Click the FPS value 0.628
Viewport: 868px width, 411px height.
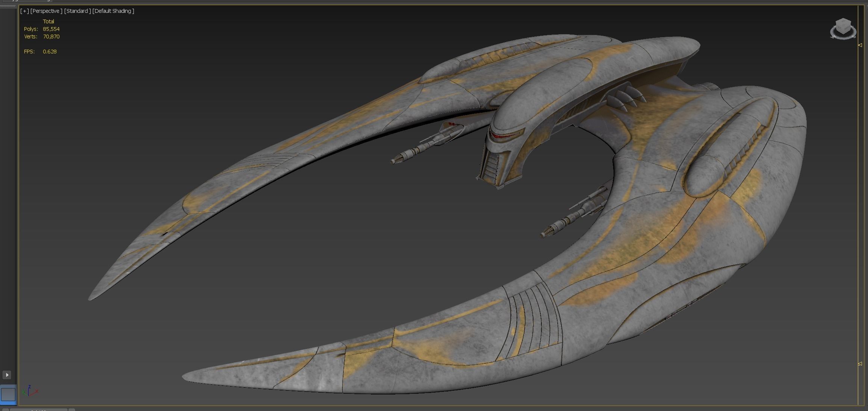pos(50,52)
